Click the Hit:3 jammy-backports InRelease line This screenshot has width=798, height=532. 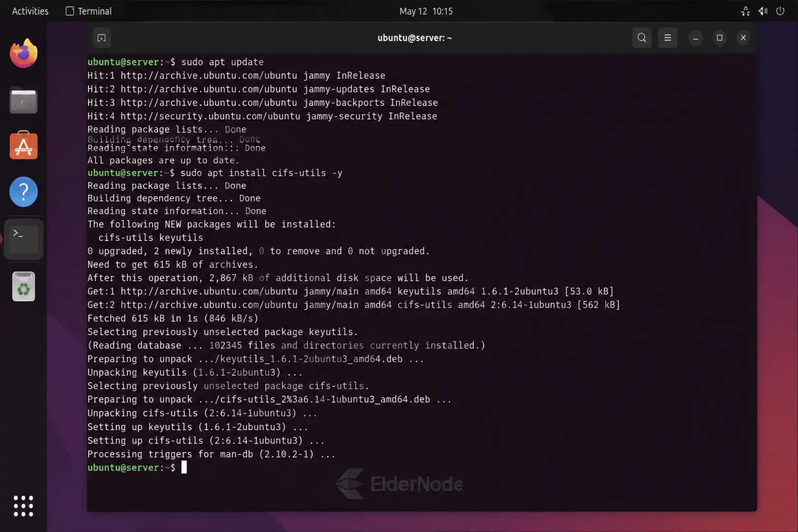263,102
